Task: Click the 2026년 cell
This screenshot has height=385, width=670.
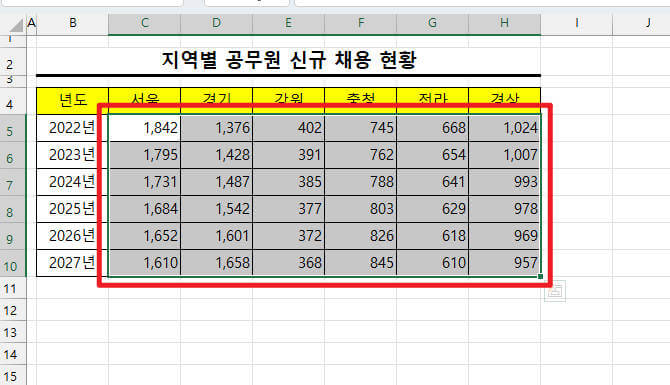Action: point(73,236)
